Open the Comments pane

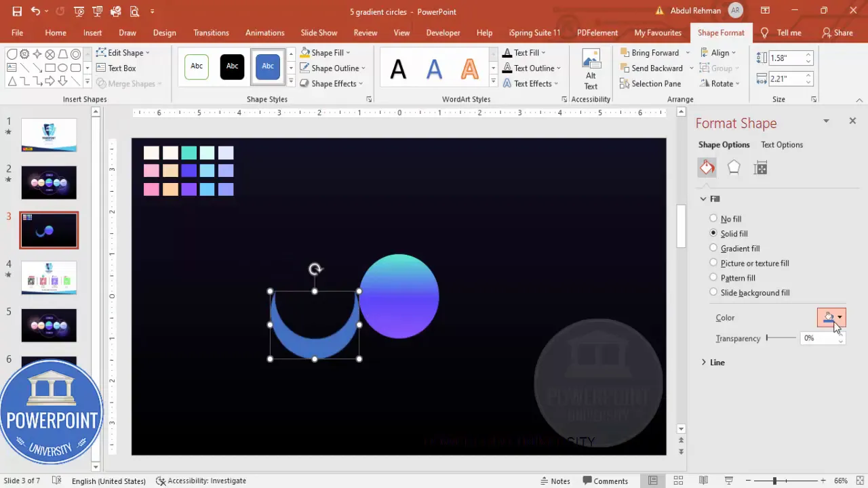click(x=604, y=481)
